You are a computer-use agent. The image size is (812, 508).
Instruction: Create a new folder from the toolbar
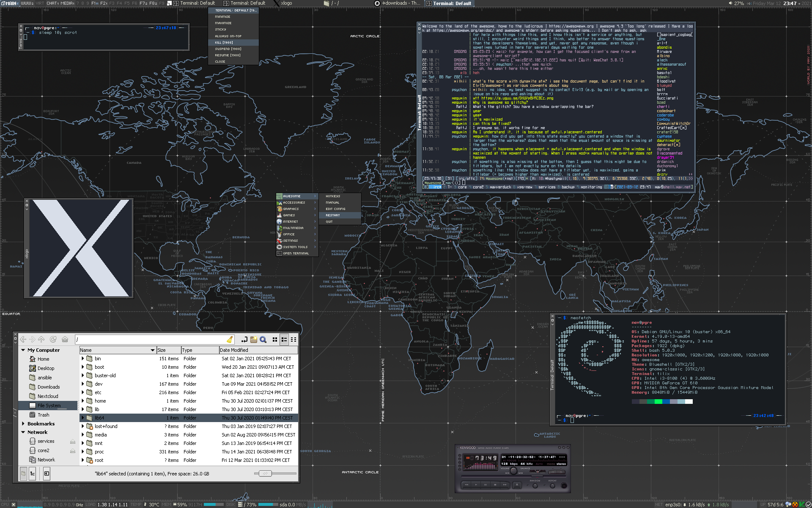coord(254,340)
